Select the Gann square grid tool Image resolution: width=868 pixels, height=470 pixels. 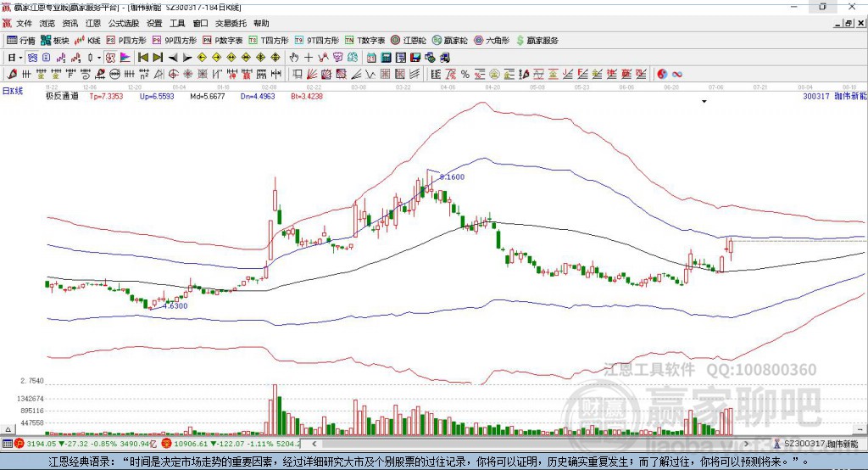point(386,74)
